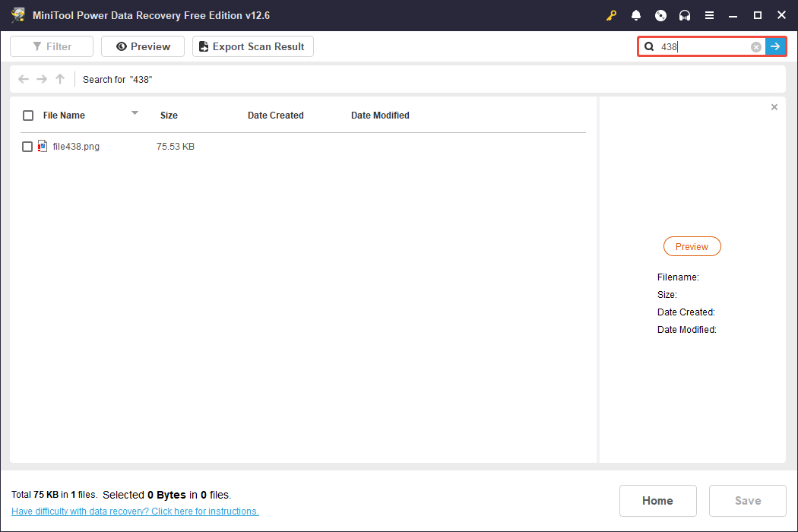Open the hamburger menu in the title bar
This screenshot has width=798, height=532.
709,14
